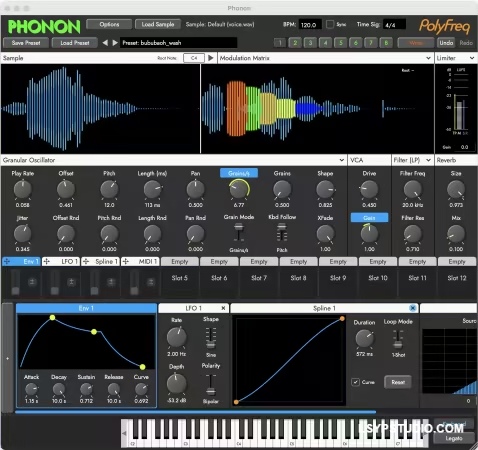This screenshot has width=478, height=450.
Task: Click the LFO 1 modulation amount slider
Action: [x=55, y=282]
